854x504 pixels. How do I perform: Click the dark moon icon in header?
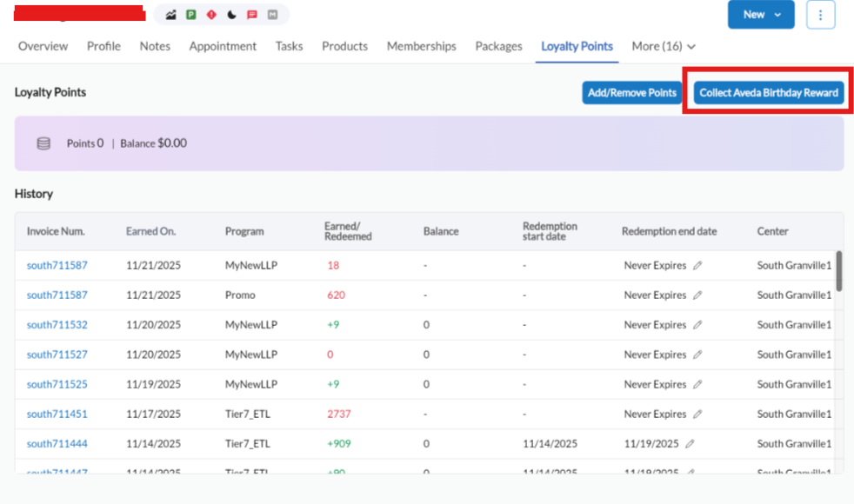tap(231, 15)
